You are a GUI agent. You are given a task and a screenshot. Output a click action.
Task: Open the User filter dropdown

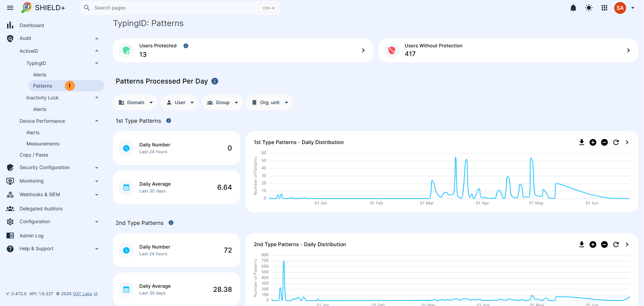[x=180, y=102]
